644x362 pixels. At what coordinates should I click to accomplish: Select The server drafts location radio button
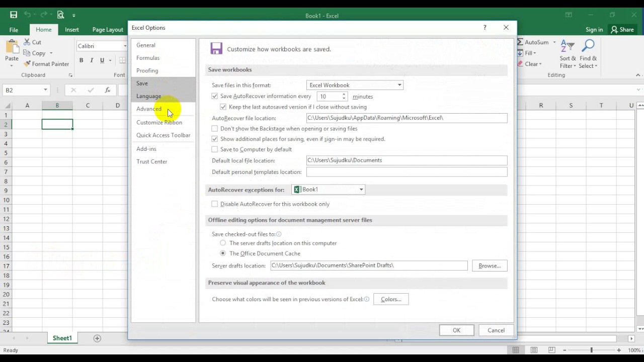coord(223,243)
